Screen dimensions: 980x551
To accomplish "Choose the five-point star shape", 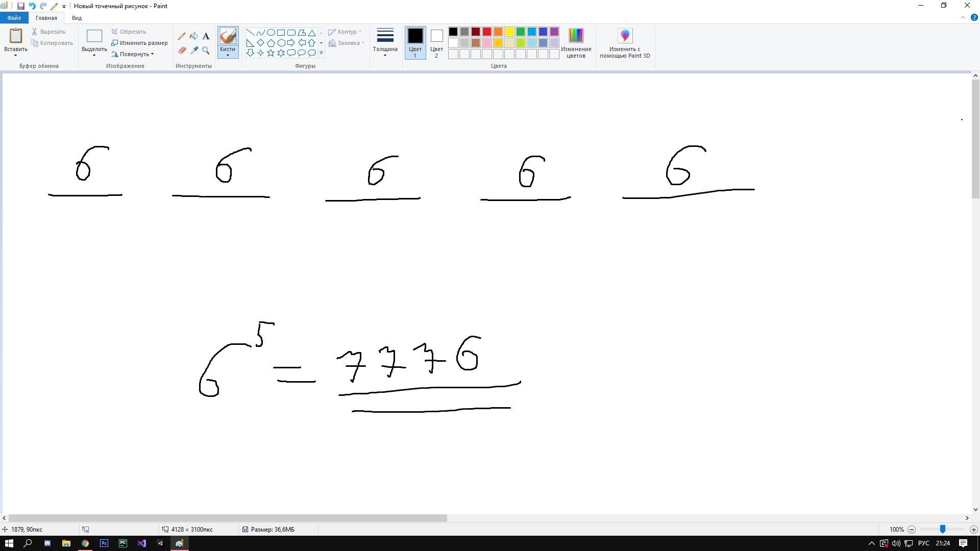I will click(x=271, y=53).
